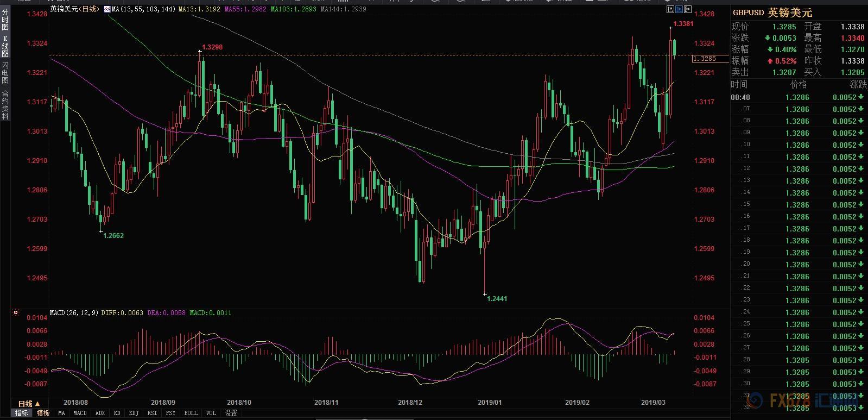Screen dimensions: 868x420
Task: Click the MA13:1.3192 legend value
Action: (x=200, y=9)
